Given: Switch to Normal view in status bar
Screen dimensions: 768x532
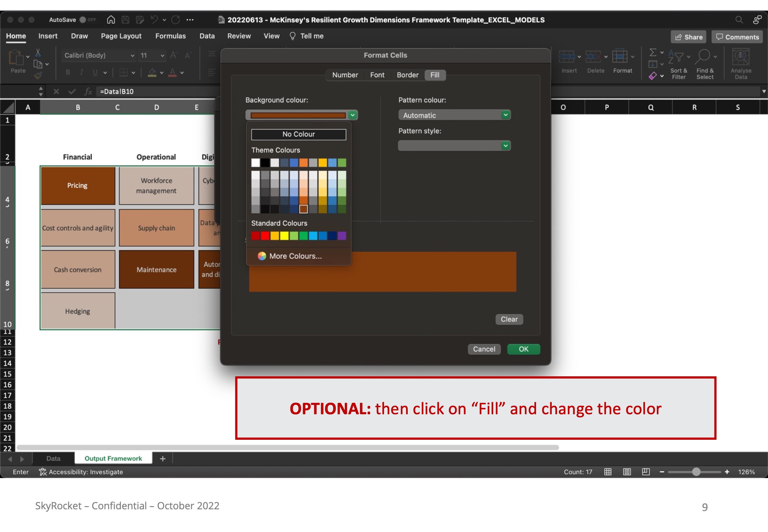Looking at the screenshot, I should tap(608, 472).
